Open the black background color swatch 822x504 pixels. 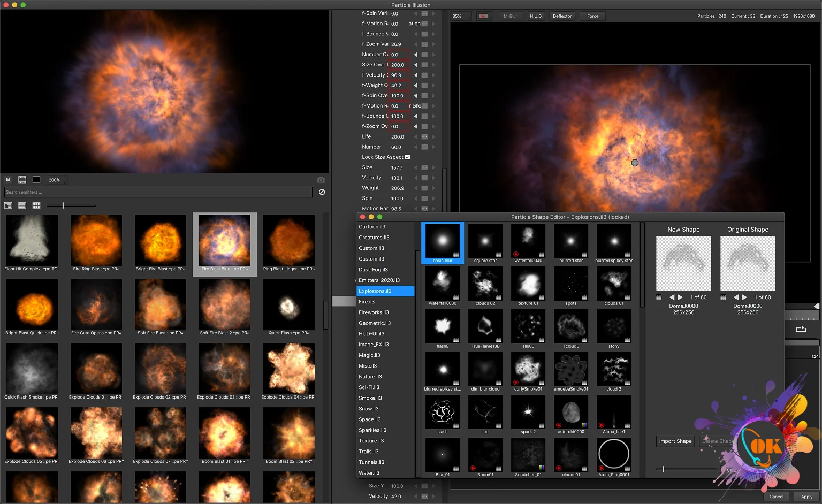pos(36,180)
